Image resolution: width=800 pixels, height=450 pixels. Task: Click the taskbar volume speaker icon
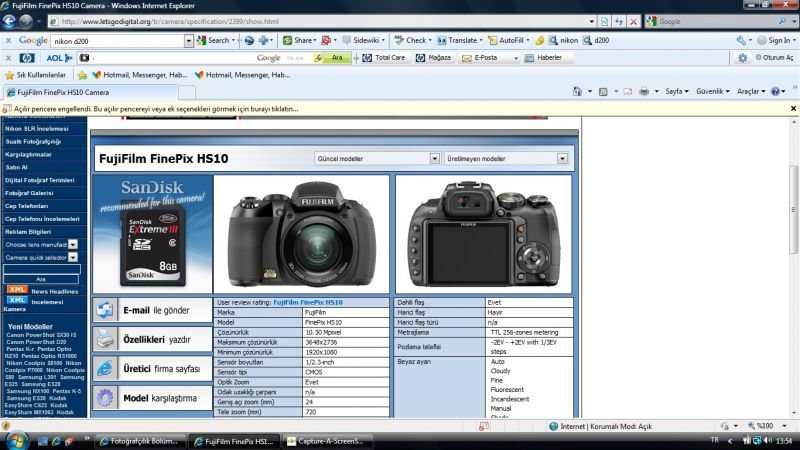(x=767, y=441)
